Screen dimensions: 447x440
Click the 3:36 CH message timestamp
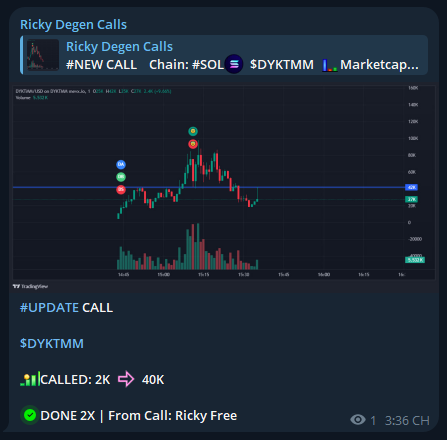tap(407, 421)
